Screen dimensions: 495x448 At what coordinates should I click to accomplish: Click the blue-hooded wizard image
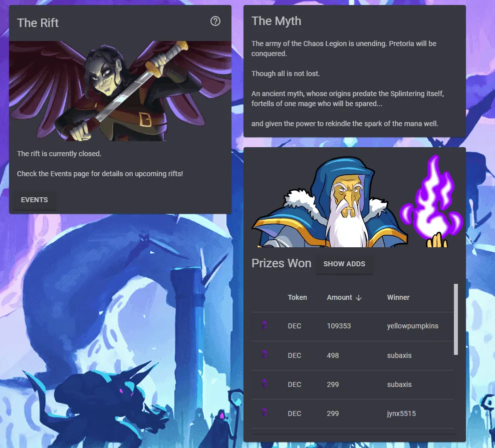(x=330, y=202)
